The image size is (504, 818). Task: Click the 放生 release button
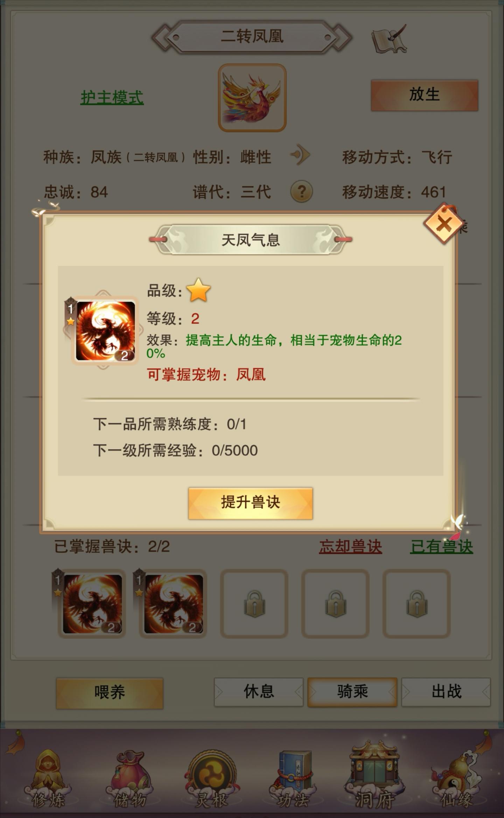coord(425,95)
